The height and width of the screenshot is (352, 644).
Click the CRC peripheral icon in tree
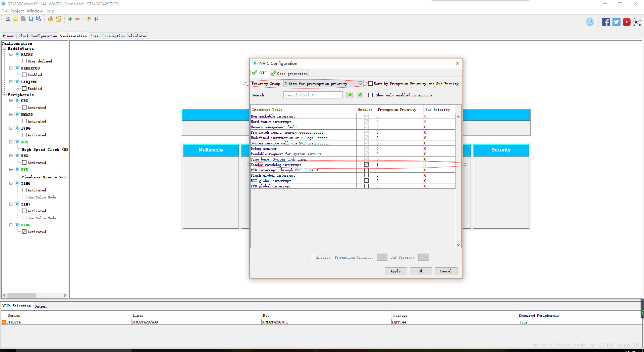point(17,101)
